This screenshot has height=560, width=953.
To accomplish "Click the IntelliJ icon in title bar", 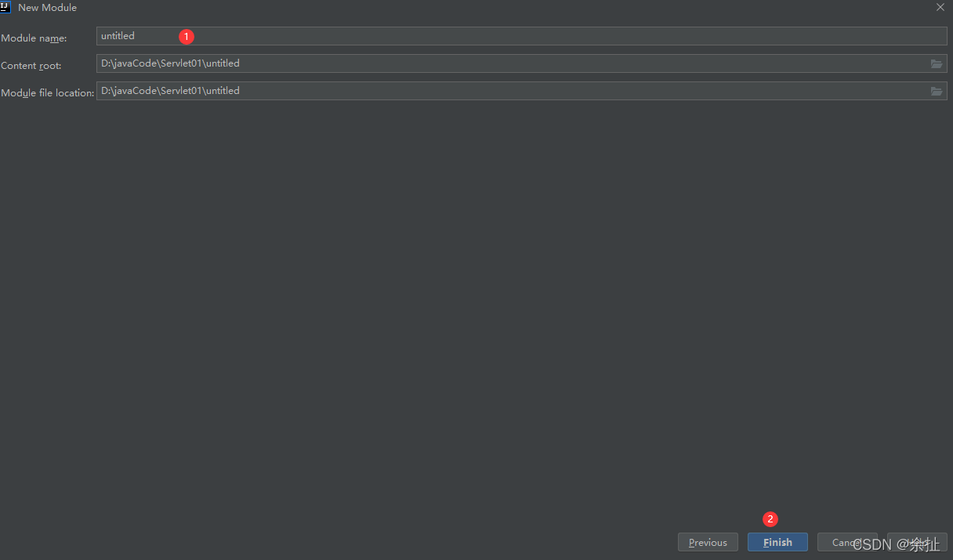I will pyautogui.click(x=5, y=6).
